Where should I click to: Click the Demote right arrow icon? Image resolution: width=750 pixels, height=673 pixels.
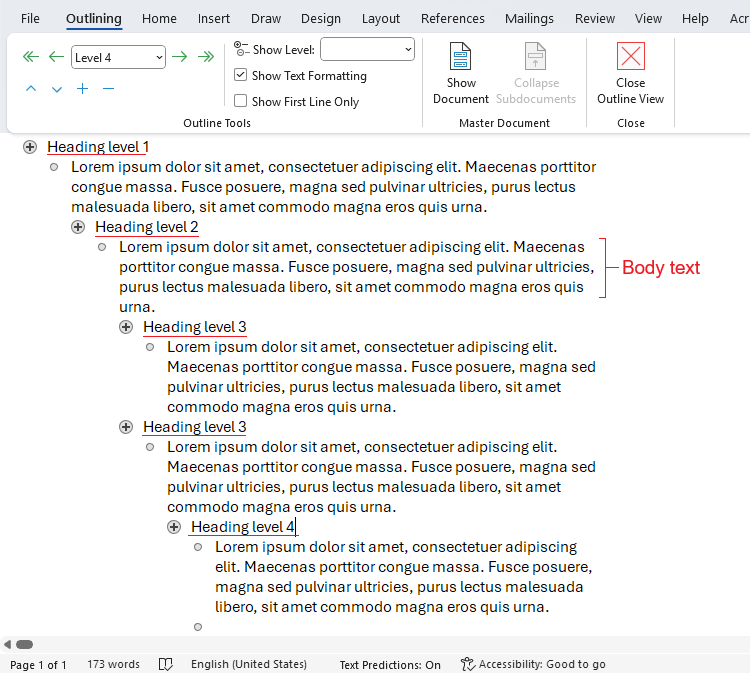[180, 57]
